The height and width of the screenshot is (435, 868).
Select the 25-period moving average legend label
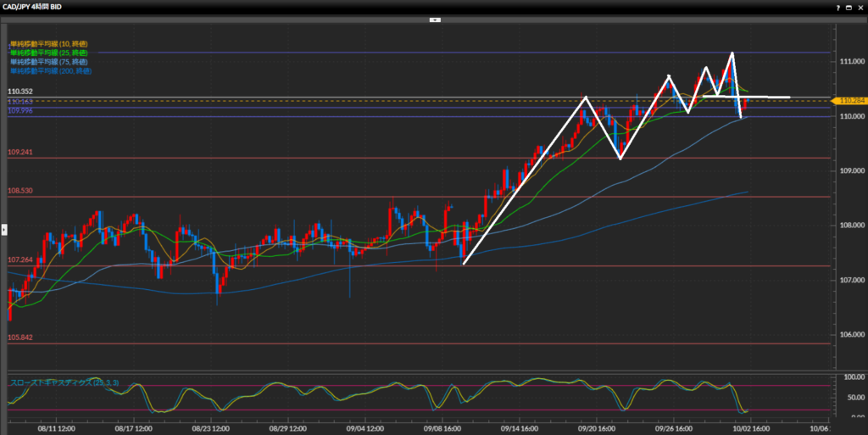pos(48,53)
